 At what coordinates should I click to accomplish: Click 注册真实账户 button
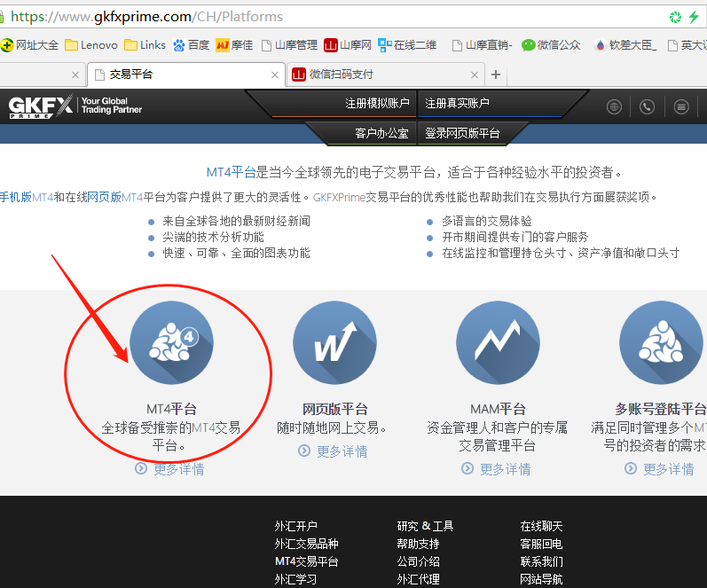click(457, 104)
